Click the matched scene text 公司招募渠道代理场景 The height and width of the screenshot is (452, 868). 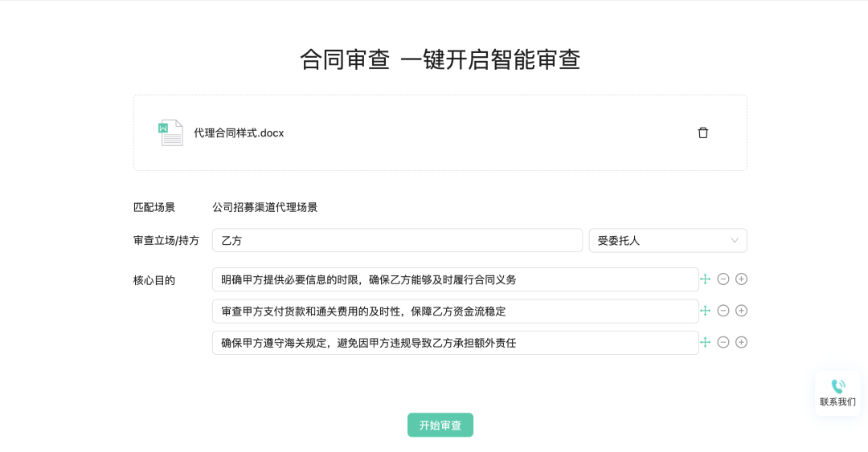point(265,207)
